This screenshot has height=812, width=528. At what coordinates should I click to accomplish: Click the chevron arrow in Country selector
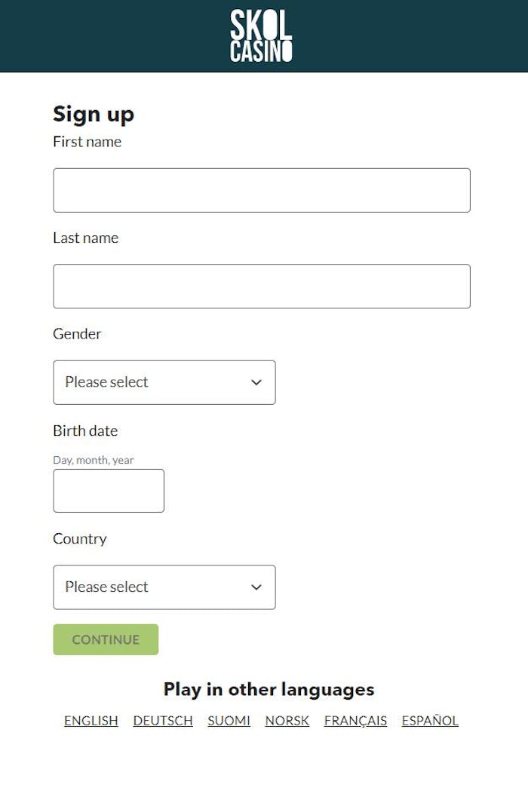coord(256,587)
